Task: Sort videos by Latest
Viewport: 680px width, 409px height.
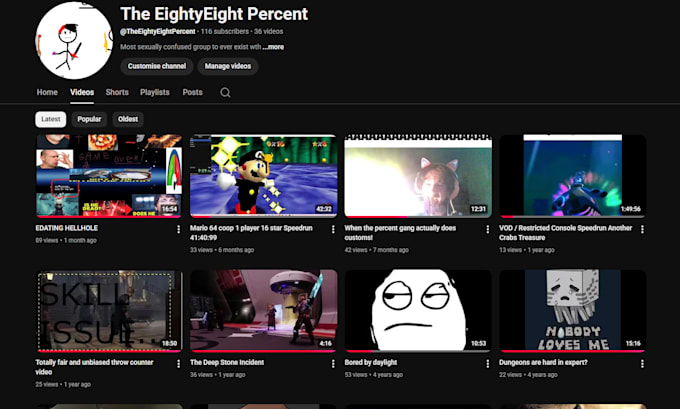Action: click(x=51, y=119)
